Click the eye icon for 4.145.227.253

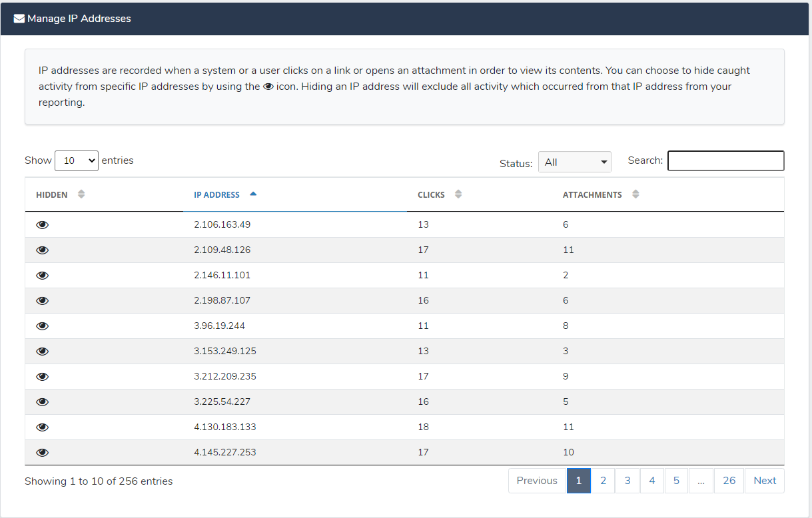42,452
